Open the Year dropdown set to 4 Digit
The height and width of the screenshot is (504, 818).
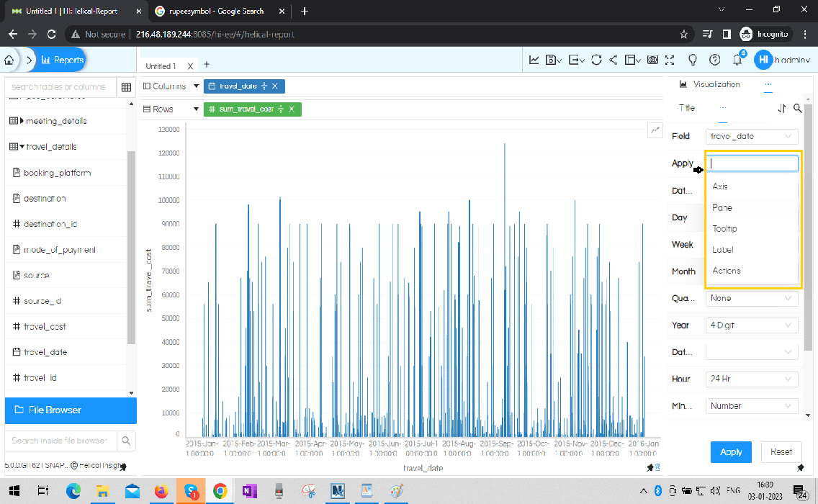pos(752,325)
